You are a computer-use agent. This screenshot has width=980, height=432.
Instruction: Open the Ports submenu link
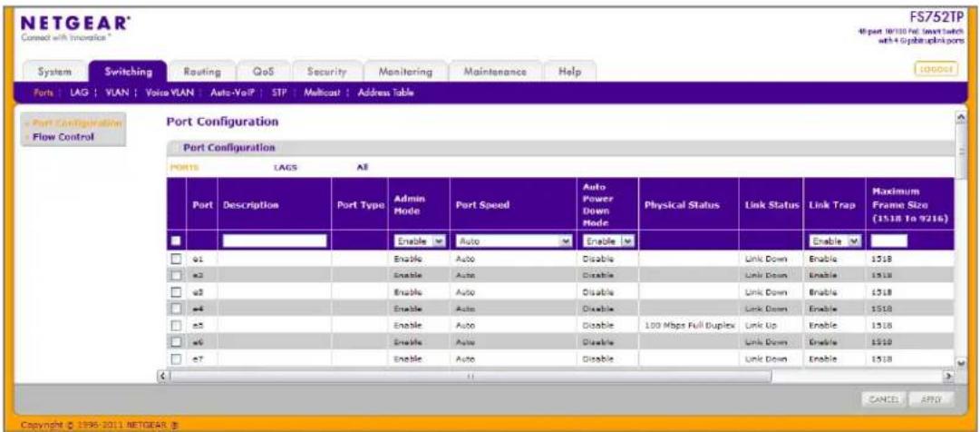[x=44, y=93]
